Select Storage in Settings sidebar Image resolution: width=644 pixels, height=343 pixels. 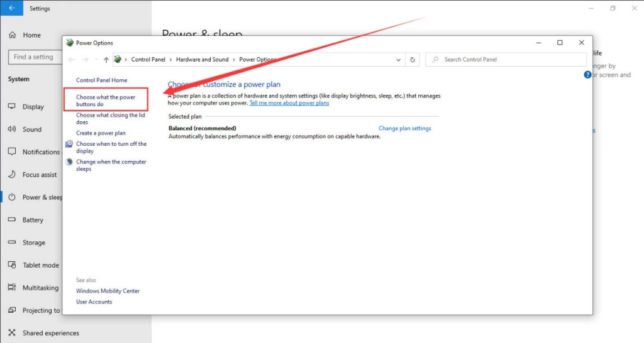pos(34,242)
